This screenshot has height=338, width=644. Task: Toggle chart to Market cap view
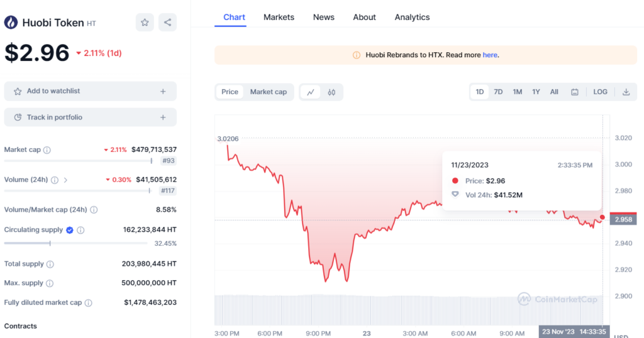coord(268,92)
